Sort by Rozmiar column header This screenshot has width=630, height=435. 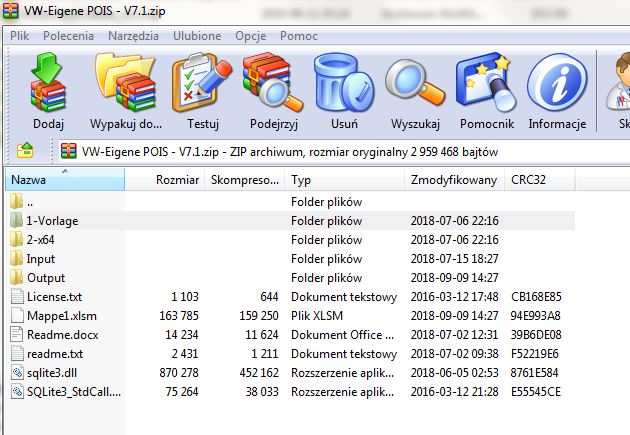(x=165, y=180)
